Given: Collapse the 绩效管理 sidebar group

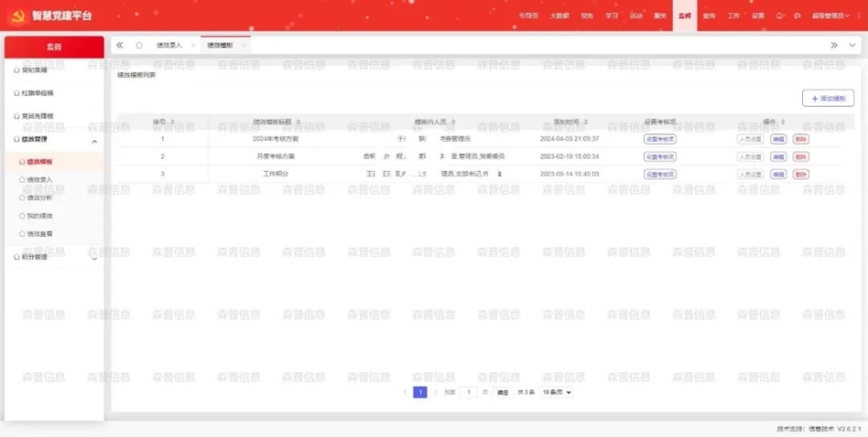Looking at the screenshot, I should (95, 140).
